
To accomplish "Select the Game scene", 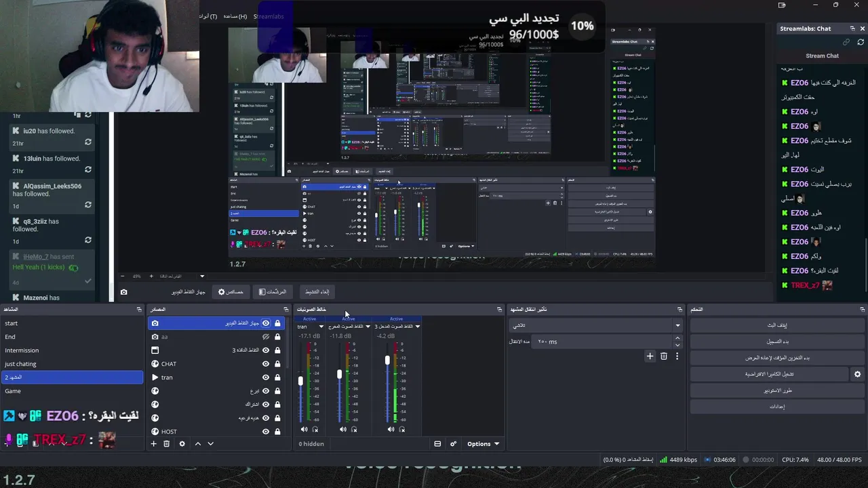I will click(x=72, y=391).
